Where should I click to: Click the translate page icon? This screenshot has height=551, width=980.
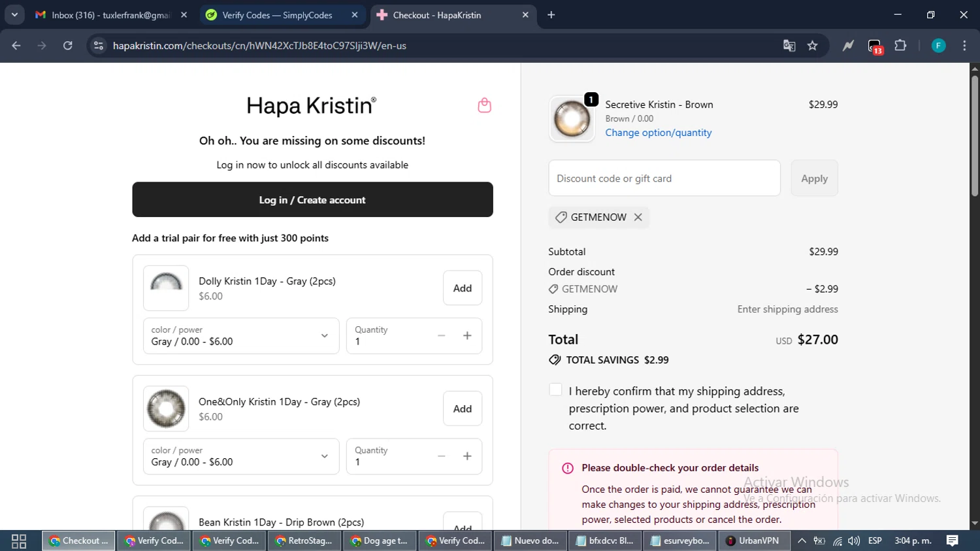pyautogui.click(x=789, y=46)
